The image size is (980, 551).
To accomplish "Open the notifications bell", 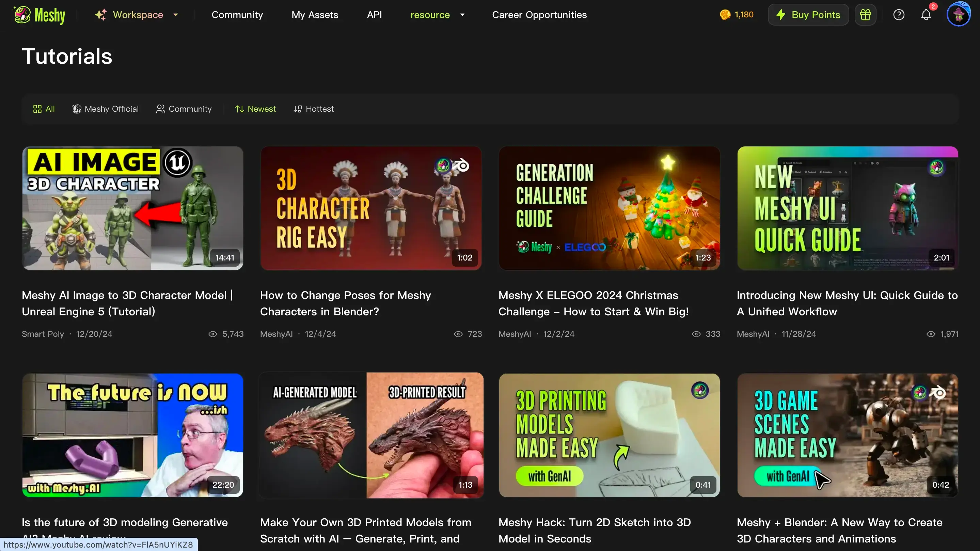I will point(926,15).
